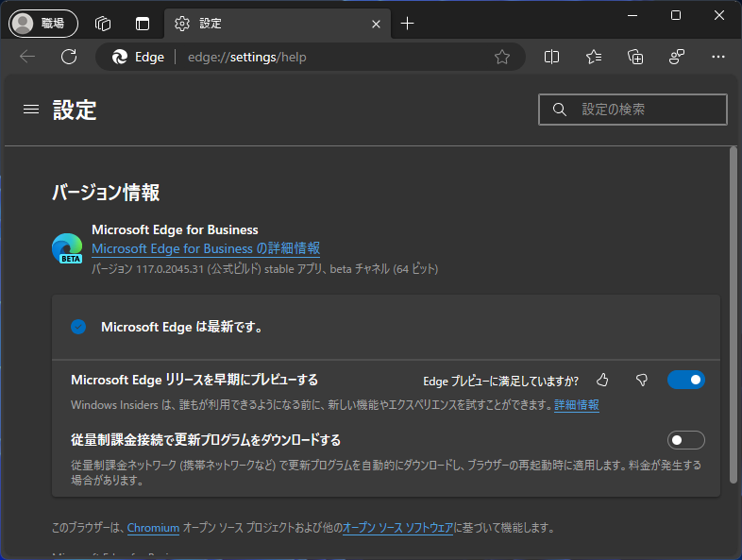Click the バージョン情報 heading
Screen dimensions: 742x560
tap(106, 193)
